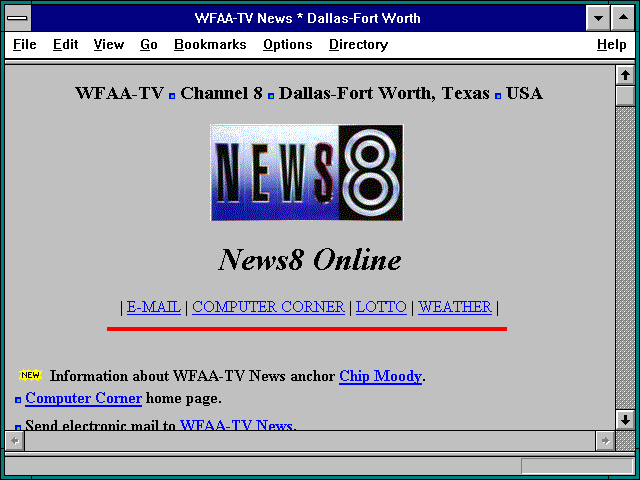Open the Computer Corner home page link
640x480 pixels.
[x=84, y=398]
